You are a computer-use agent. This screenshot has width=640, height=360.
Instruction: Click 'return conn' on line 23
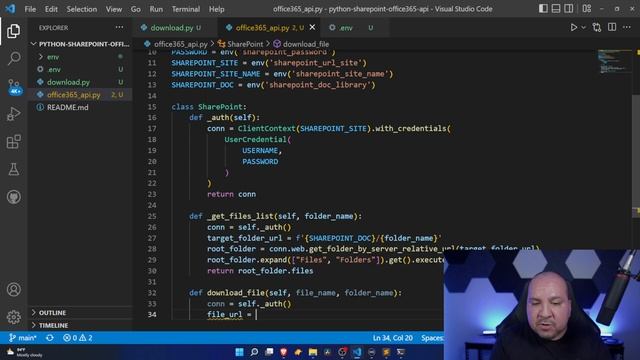[231, 194]
